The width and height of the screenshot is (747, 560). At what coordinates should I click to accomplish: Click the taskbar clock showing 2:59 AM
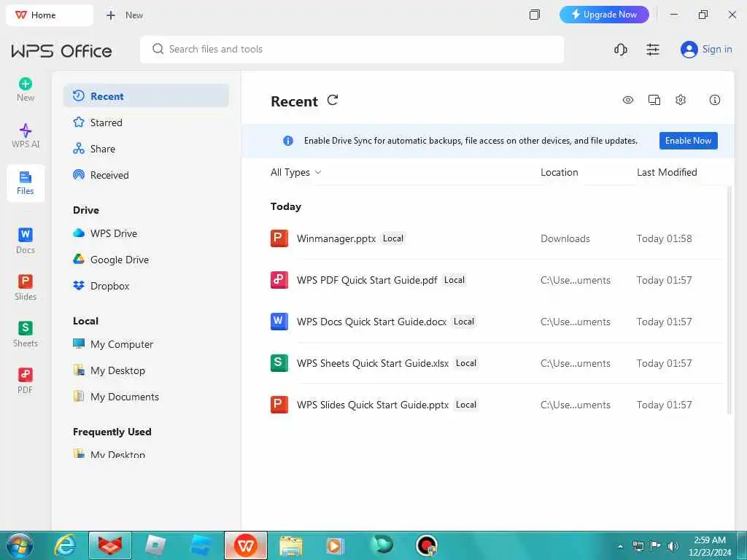[x=710, y=546]
